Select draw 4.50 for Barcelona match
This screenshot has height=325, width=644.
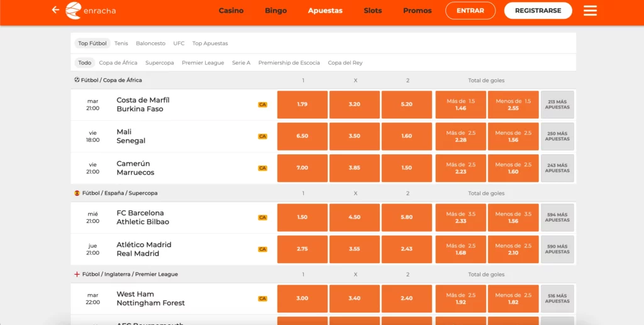(355, 217)
